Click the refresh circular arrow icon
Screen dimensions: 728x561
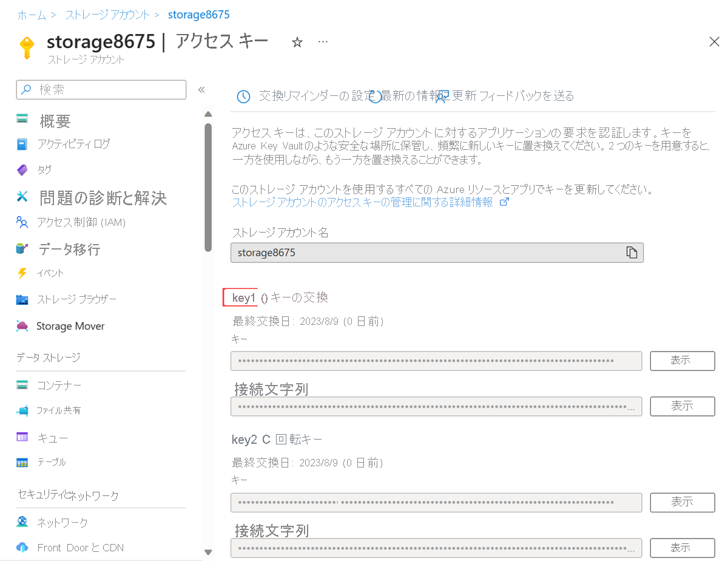click(376, 97)
